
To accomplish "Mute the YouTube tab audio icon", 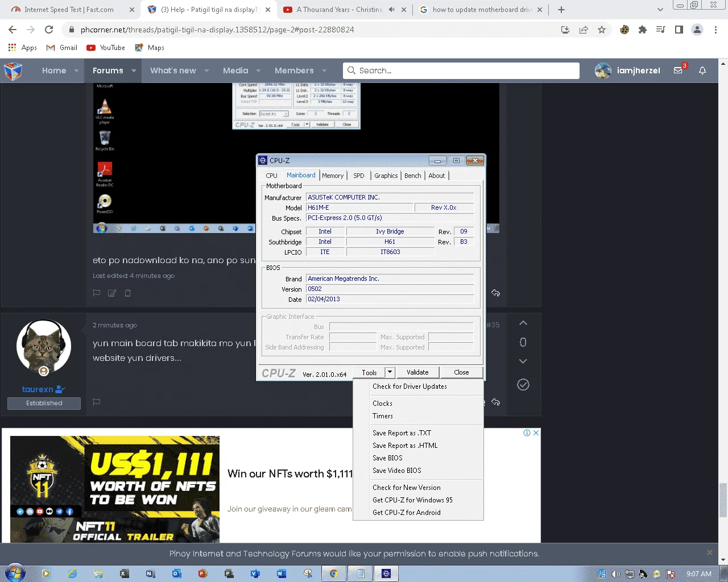I will coord(391,10).
